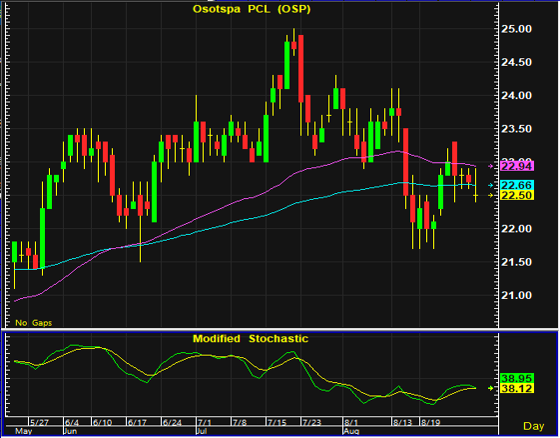Click the cyan 22.66 moving average label
The image size is (560, 438).
tap(518, 185)
